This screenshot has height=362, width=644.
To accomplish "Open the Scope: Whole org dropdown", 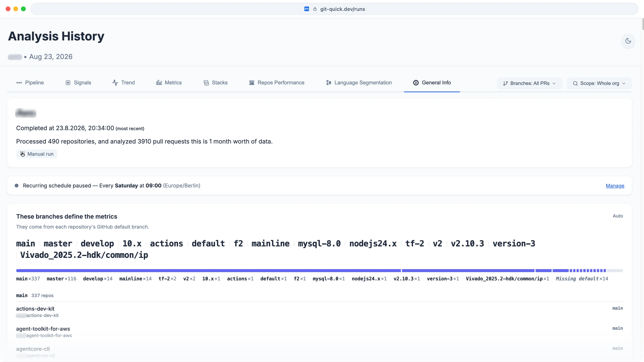I will [599, 83].
